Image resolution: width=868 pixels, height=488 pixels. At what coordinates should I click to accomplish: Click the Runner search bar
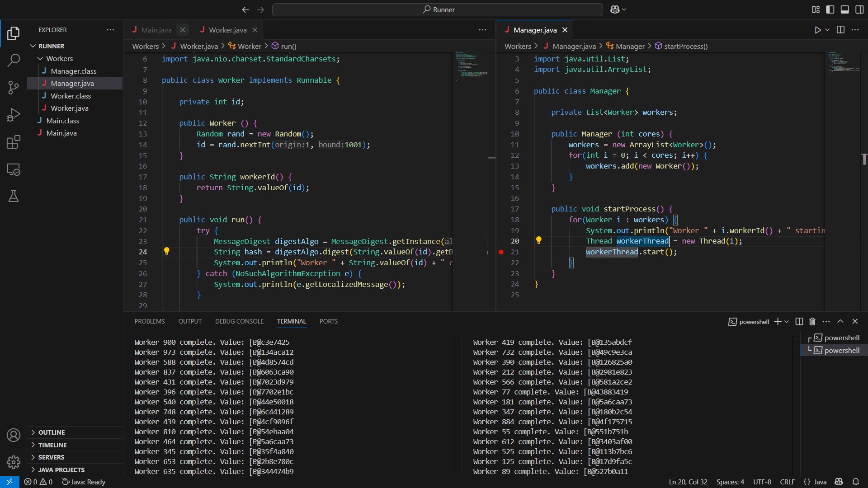[x=437, y=9]
